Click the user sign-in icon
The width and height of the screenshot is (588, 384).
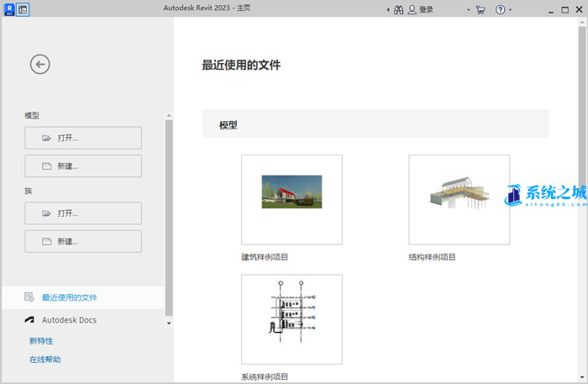pyautogui.click(x=412, y=10)
